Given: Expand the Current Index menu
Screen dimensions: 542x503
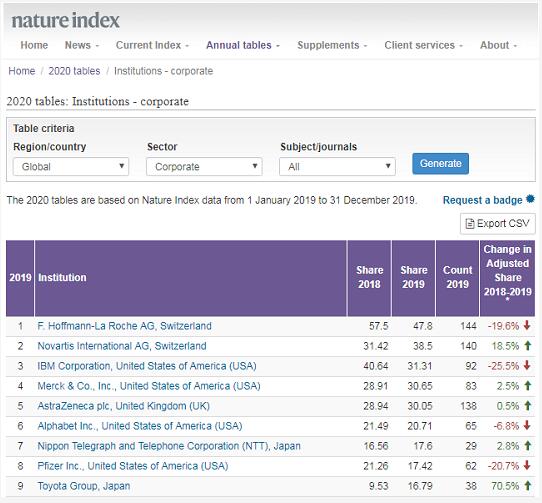Looking at the screenshot, I should 152,45.
